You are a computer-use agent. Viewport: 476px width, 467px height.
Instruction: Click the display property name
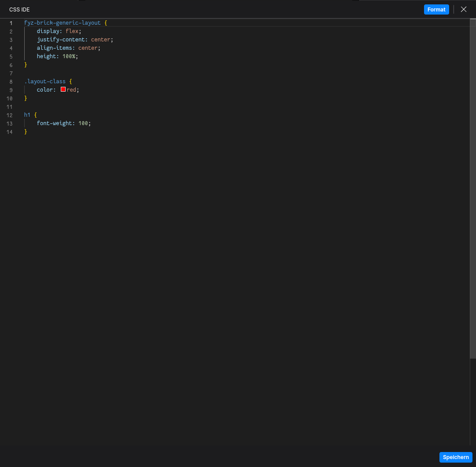point(49,31)
